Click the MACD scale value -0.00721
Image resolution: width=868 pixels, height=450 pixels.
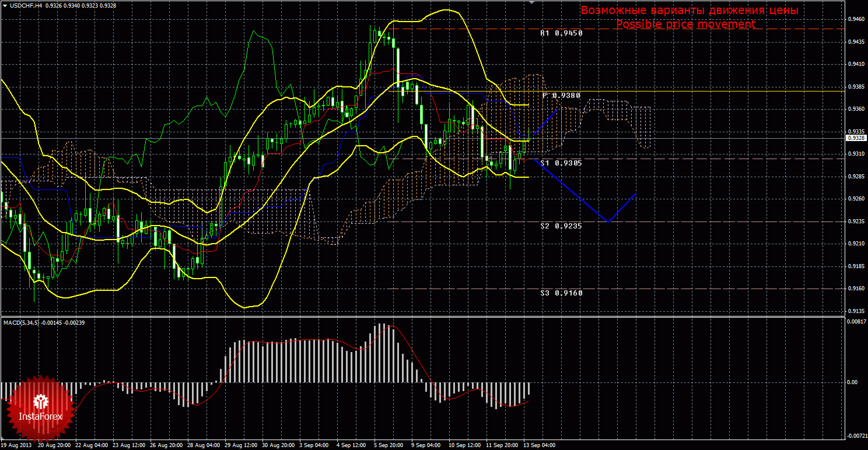pos(856,435)
